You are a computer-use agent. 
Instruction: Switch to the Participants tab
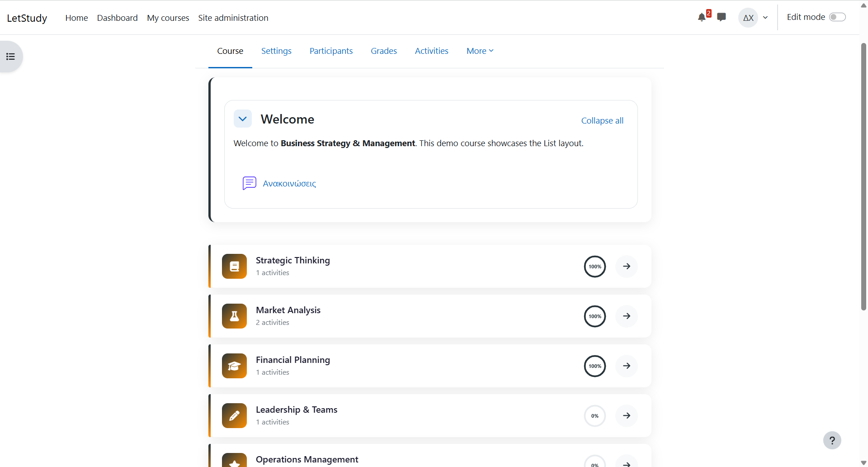(x=331, y=51)
